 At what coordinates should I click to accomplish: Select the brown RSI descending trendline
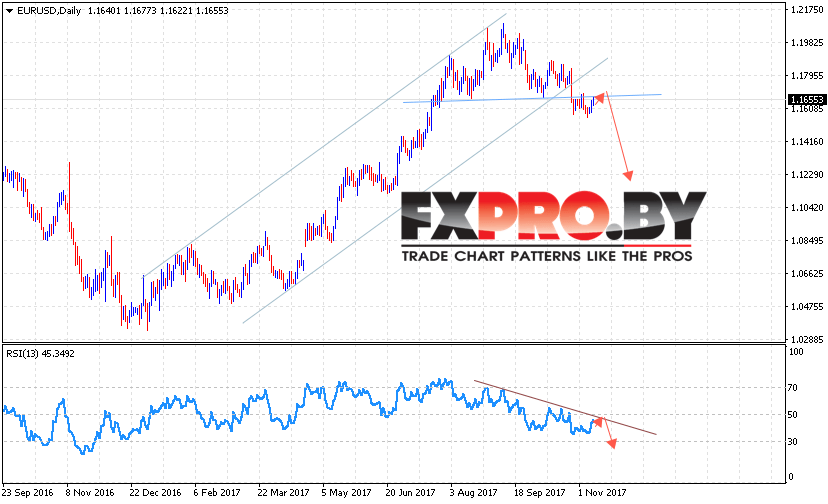565,407
